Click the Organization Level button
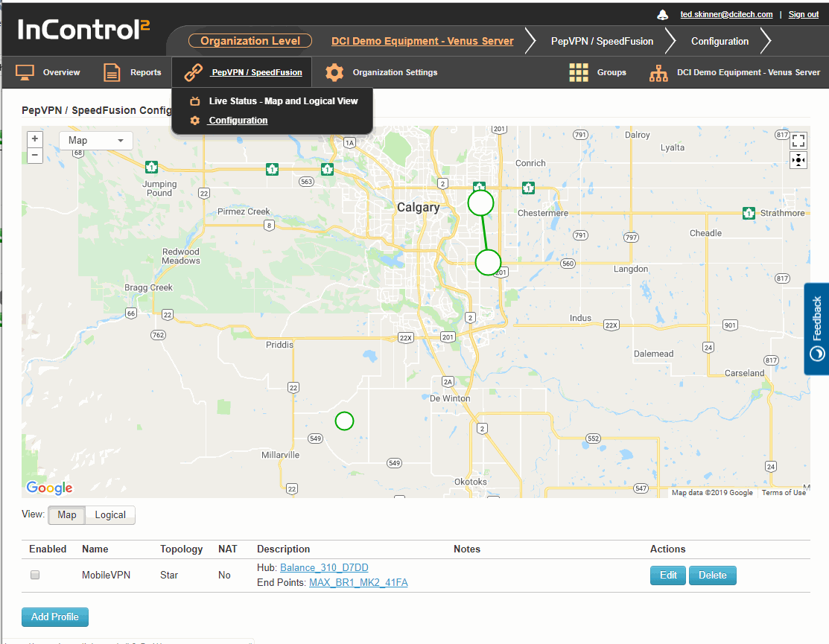The image size is (829, 644). click(x=250, y=41)
